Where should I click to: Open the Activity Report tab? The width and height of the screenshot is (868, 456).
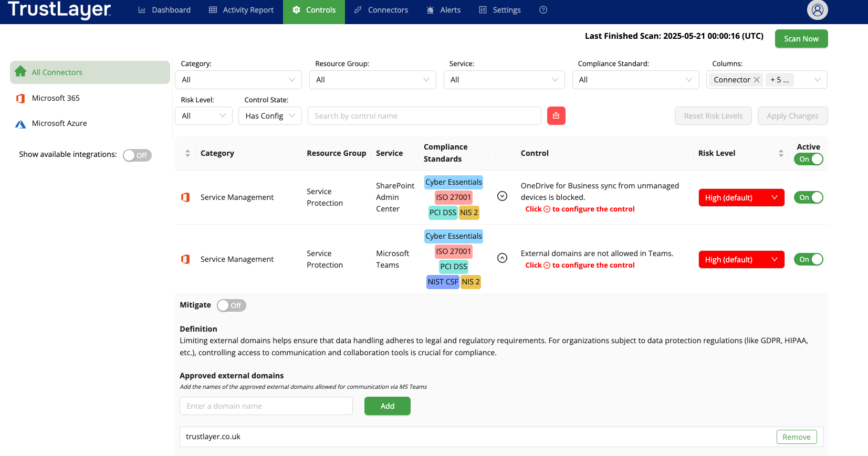pos(241,10)
